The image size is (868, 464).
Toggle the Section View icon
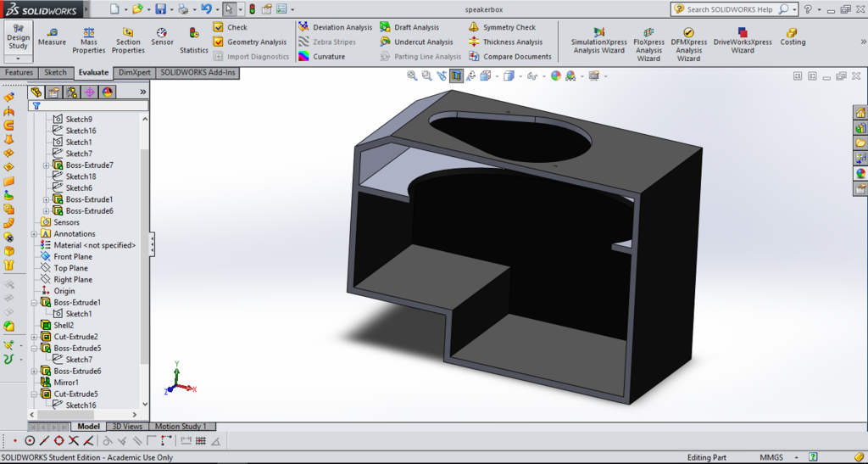[x=456, y=75]
